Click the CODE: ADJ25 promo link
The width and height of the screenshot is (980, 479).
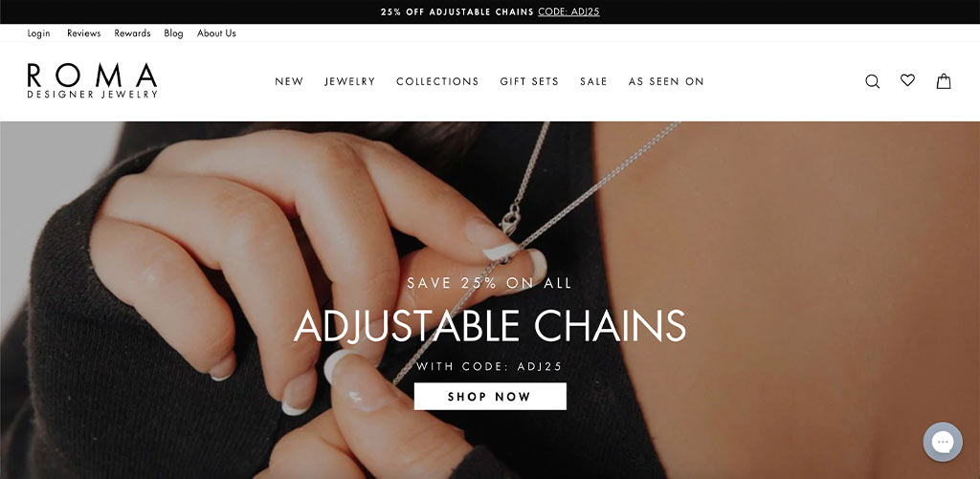coord(568,11)
